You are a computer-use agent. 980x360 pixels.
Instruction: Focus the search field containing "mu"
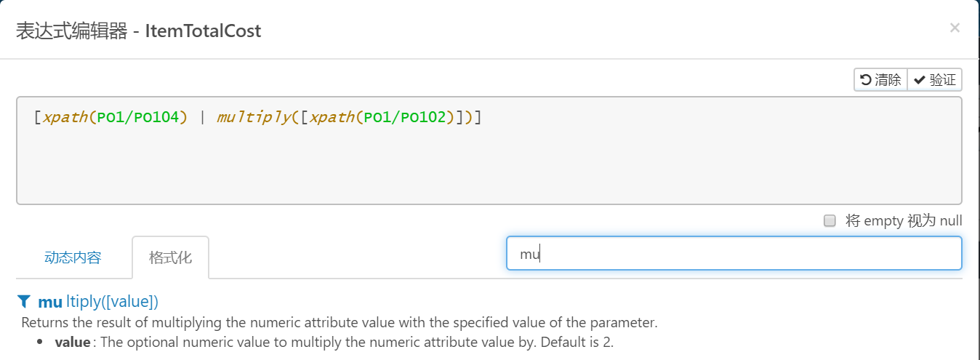(734, 253)
